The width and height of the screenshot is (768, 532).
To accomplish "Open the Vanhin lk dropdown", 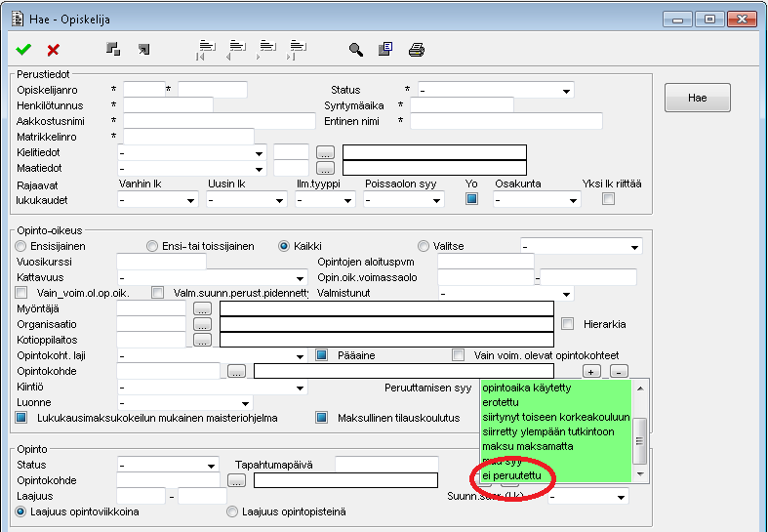I will click(158, 200).
